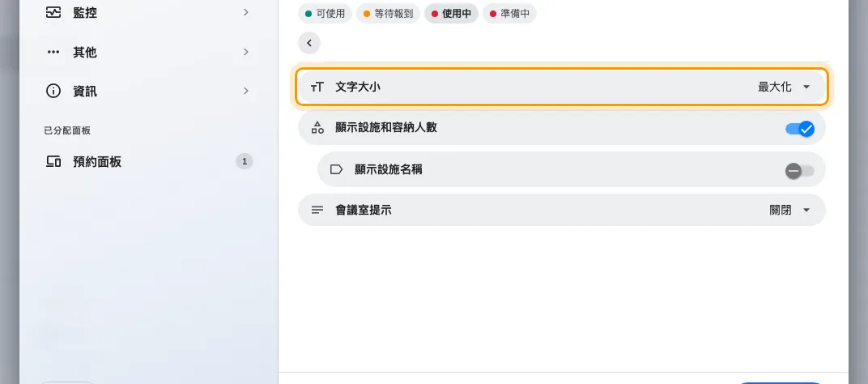Click the 顯示設施名稱 label text
The image size is (868, 384).
click(x=389, y=169)
